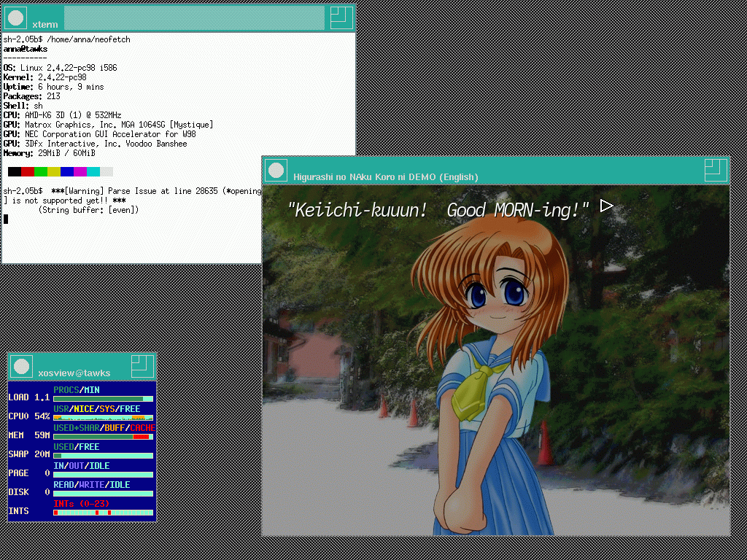The width and height of the screenshot is (747, 560).
Task: Click the 3Dfx Voodoo Banshee GPU line
Action: pos(96,144)
